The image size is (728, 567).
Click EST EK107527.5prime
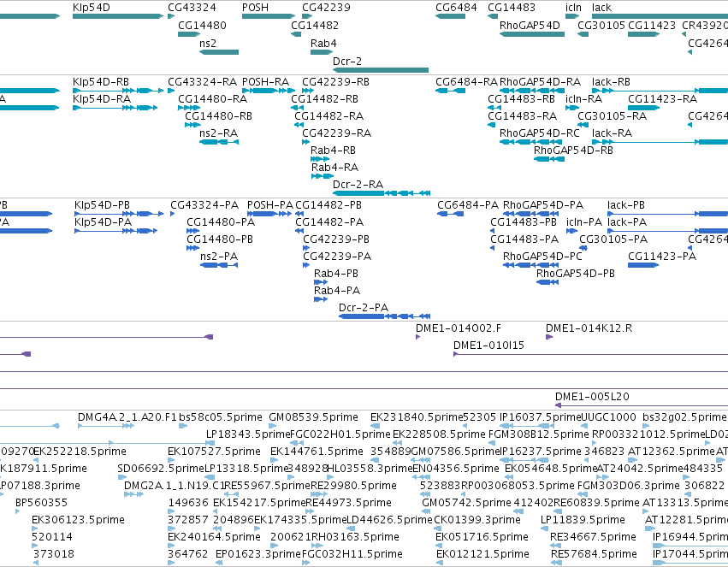click(214, 452)
